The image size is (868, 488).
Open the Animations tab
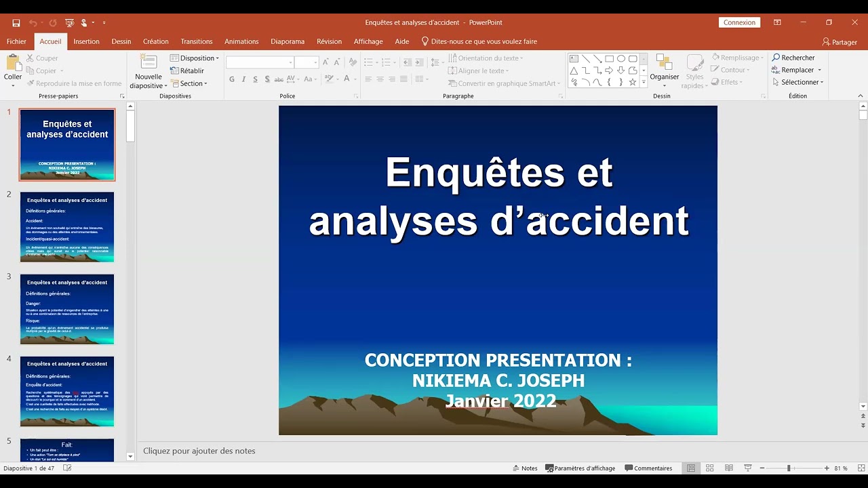coord(241,41)
